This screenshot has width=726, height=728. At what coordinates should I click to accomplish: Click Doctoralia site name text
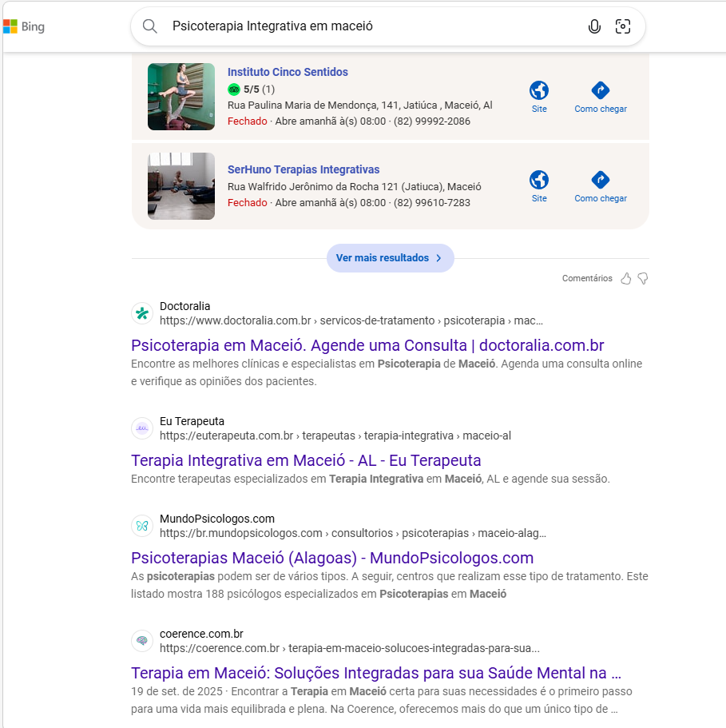[185, 306]
